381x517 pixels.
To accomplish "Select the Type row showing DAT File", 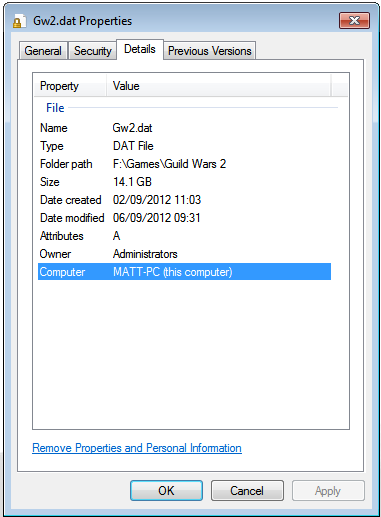I will point(184,146).
